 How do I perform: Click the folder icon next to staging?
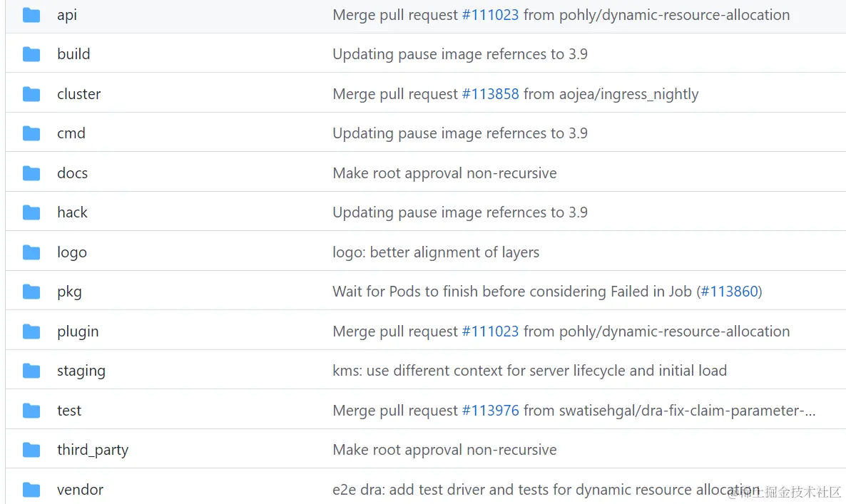click(31, 371)
